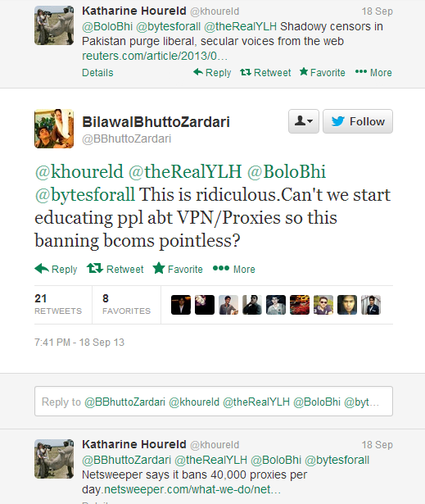The height and width of the screenshot is (504, 425).
Task: Open More menu on top tweet
Action: pyautogui.click(x=373, y=73)
